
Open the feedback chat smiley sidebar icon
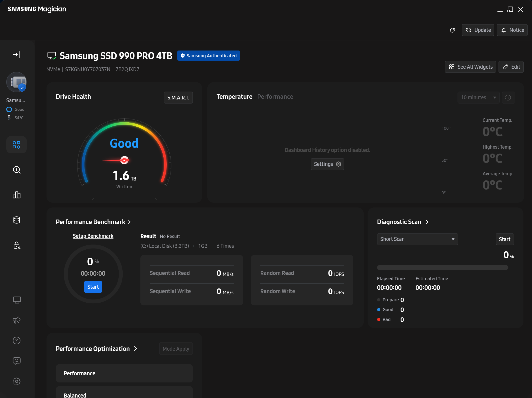point(17,361)
